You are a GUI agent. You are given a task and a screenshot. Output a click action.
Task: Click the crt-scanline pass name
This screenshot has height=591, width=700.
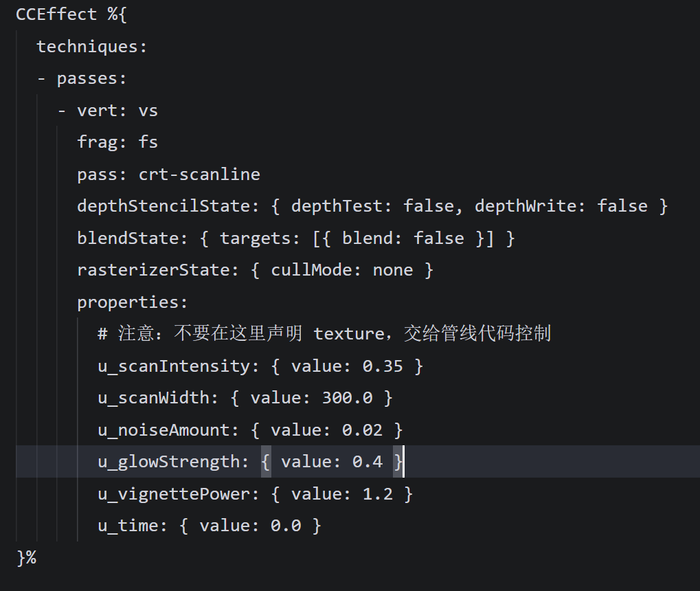(x=199, y=175)
